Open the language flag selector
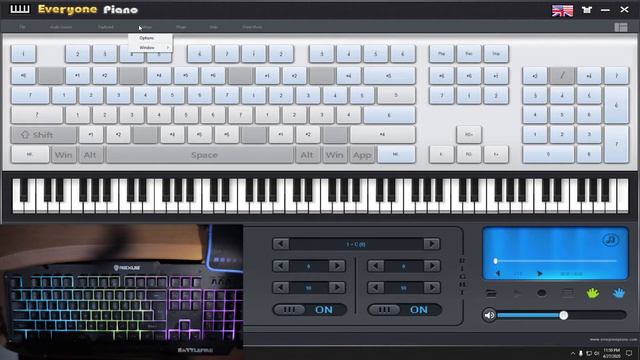Image resolution: width=640 pixels, height=360 pixels. 562,10
